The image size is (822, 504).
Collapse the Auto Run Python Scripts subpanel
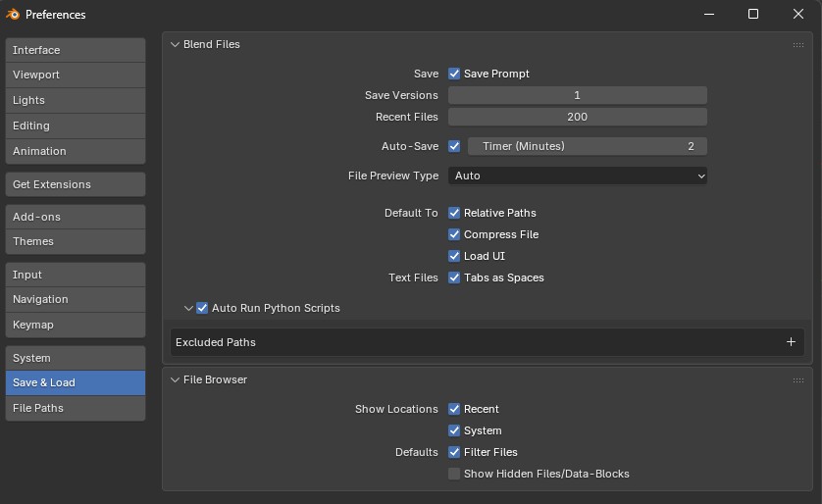[x=188, y=308]
